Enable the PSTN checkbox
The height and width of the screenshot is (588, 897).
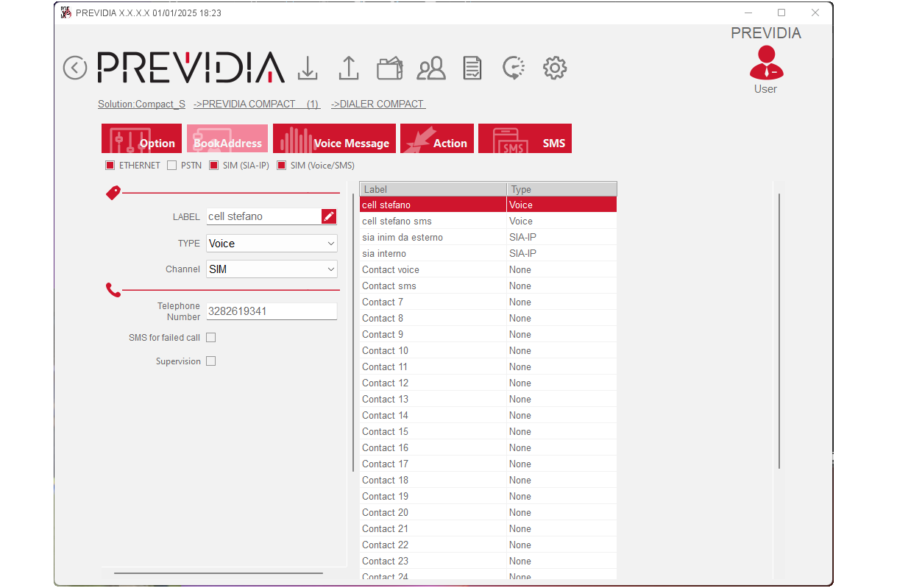(x=172, y=166)
